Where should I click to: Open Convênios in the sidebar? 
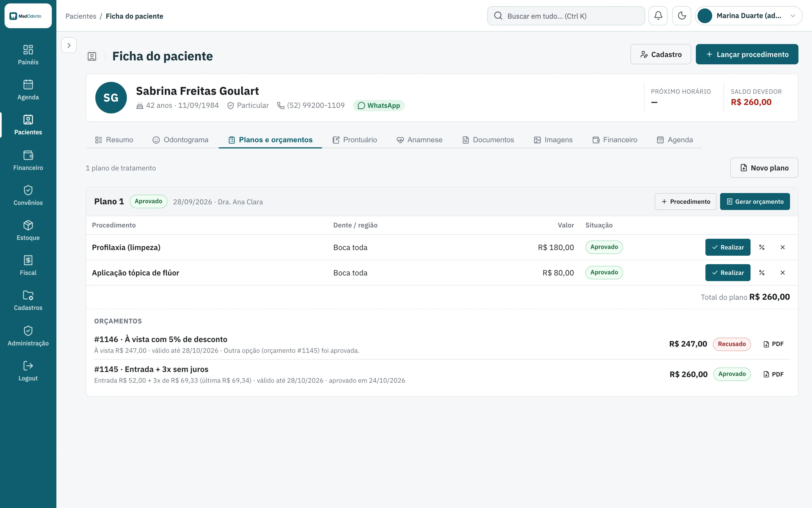pos(28,196)
